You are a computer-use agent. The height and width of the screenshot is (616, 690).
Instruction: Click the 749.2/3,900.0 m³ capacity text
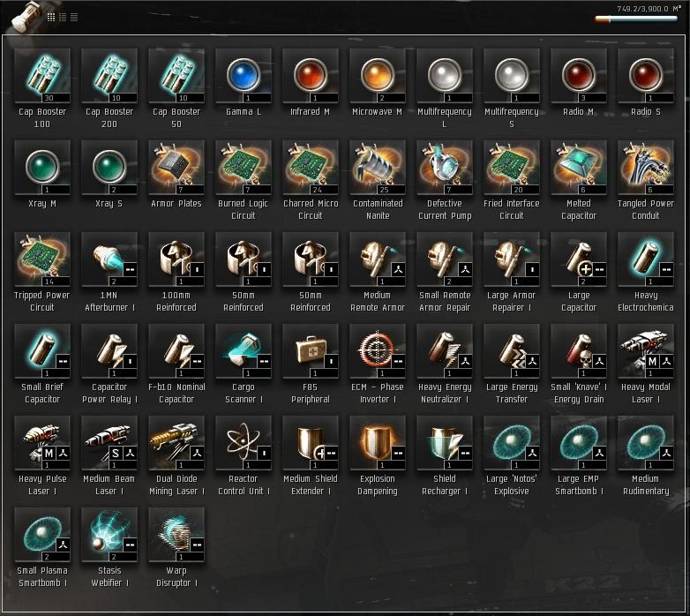coord(649,8)
